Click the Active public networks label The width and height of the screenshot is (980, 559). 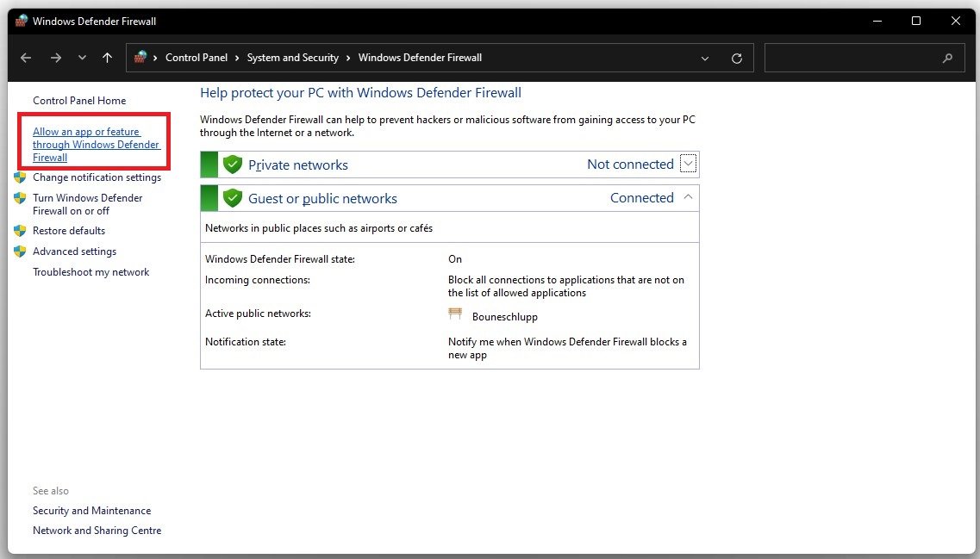[x=258, y=313]
